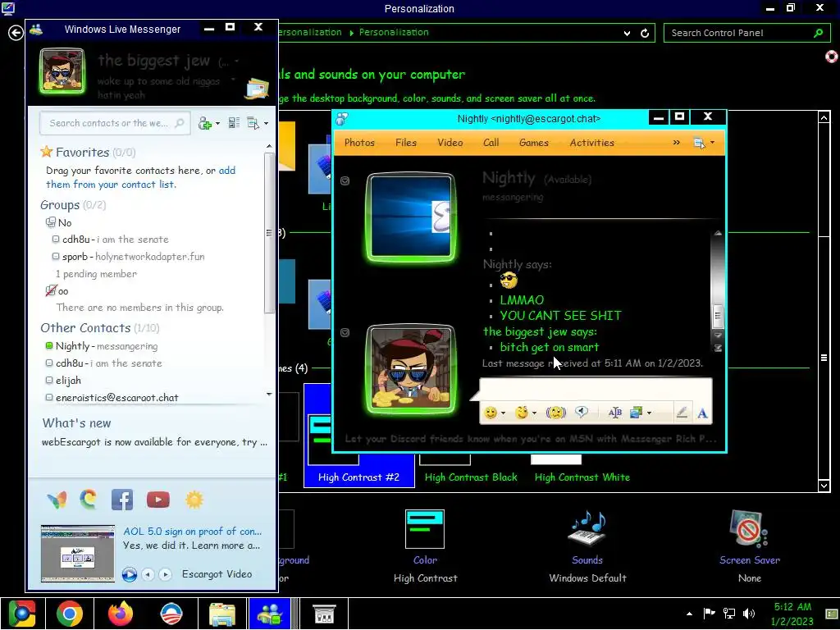
Task: Open Games in the chat toolbar
Action: (x=533, y=143)
